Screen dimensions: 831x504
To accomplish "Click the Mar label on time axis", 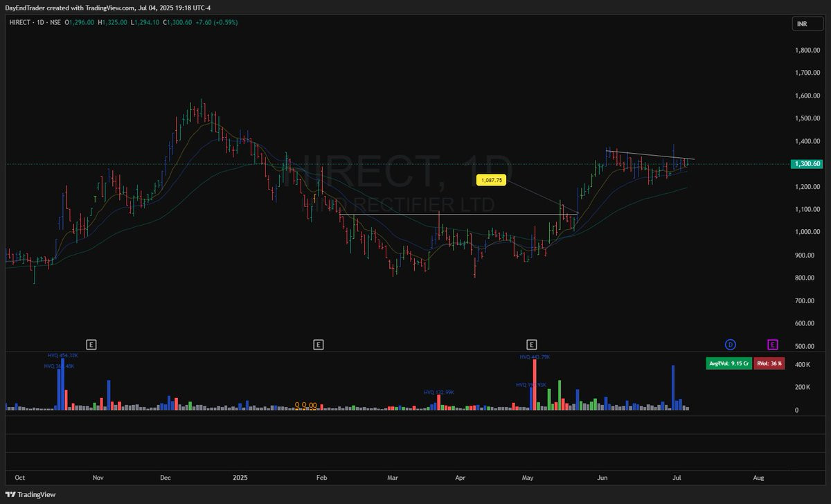I will [x=393, y=478].
